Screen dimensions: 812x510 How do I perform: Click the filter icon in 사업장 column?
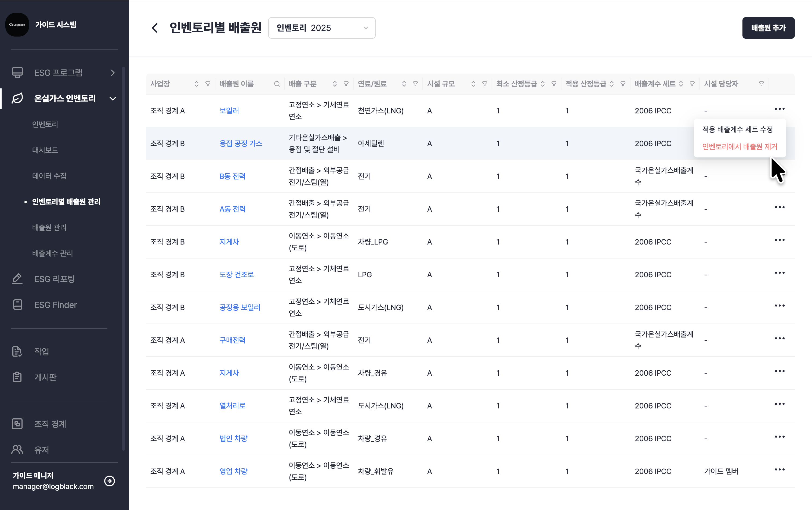(x=208, y=84)
